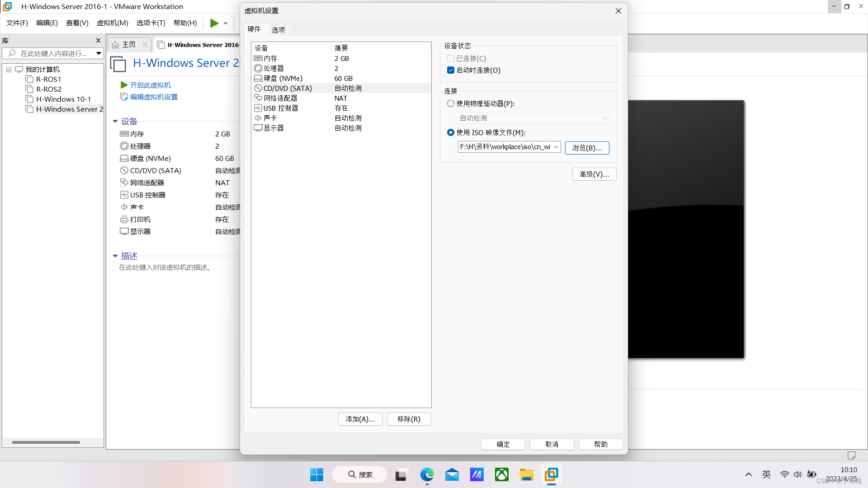Screen dimensions: 868x488
Task: Click 开启此虚拟机 link
Action: point(151,85)
